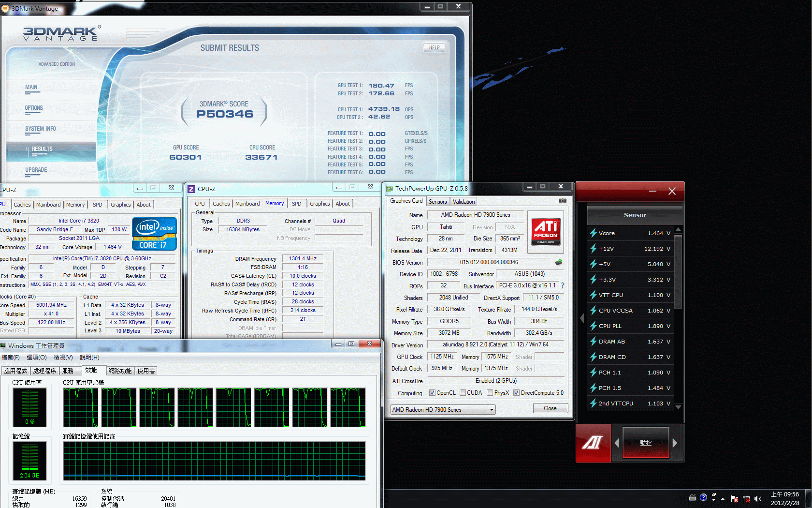Screen dimensions: 812x508
Task: Click the Vcore lightning bolt icon
Action: point(593,233)
